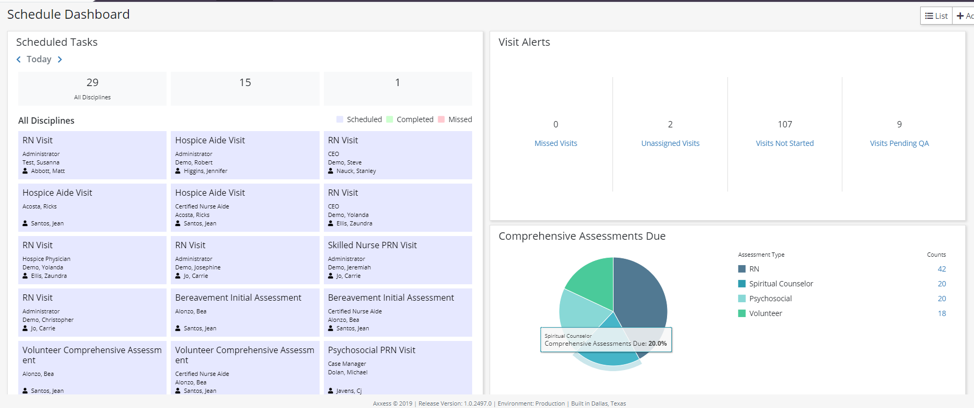Image resolution: width=974 pixels, height=408 pixels.
Task: Switch to List view
Action: pos(936,16)
